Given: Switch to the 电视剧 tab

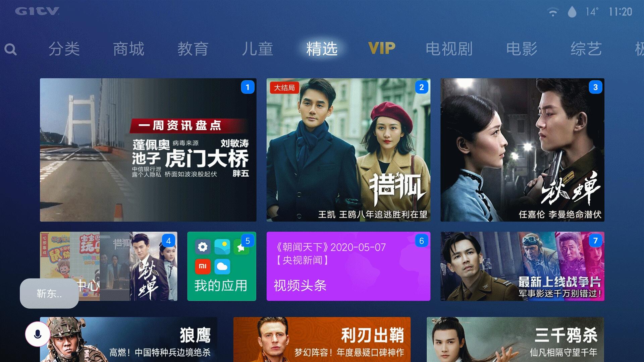Looking at the screenshot, I should (449, 49).
